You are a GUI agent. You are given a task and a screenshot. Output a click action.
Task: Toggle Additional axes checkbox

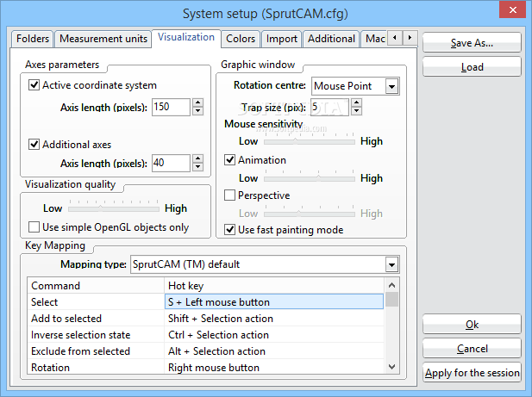34,145
